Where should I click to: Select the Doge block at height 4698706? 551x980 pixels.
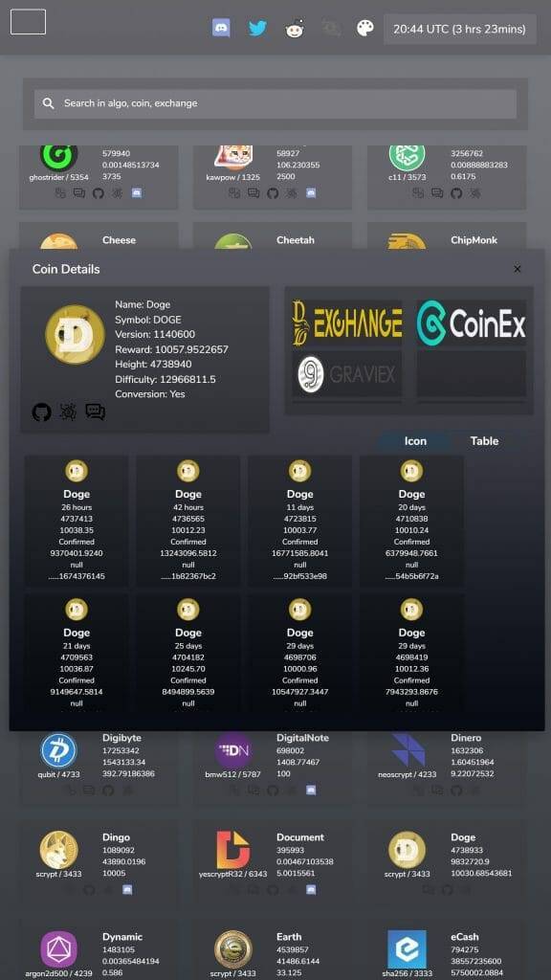click(x=299, y=653)
